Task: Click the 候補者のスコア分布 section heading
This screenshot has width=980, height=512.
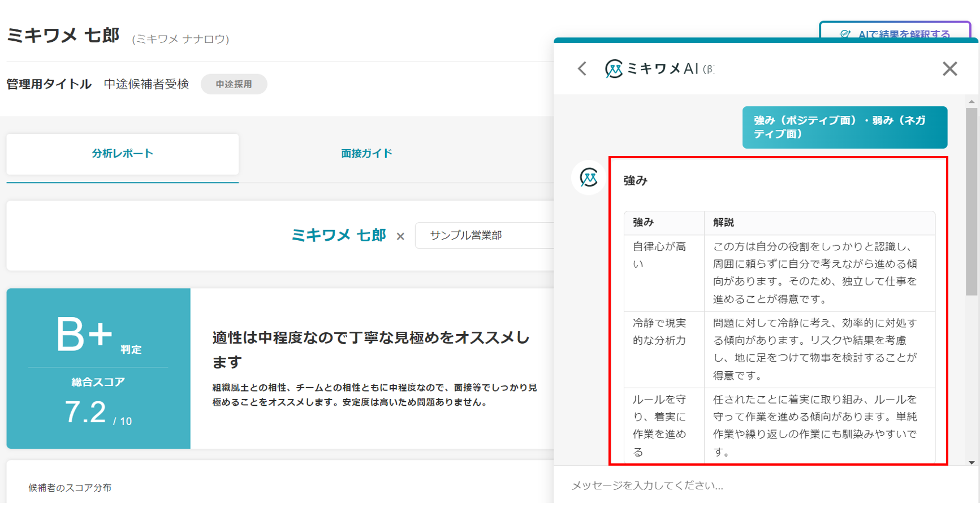Action: (x=70, y=488)
